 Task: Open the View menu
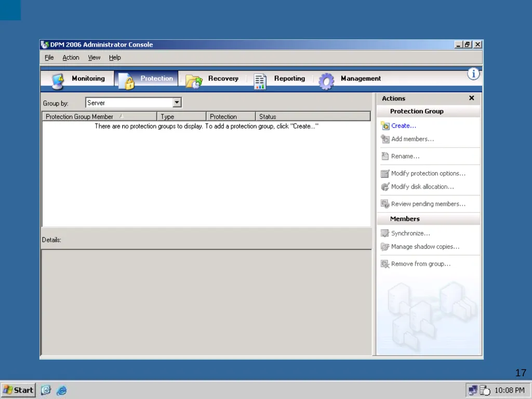tap(94, 57)
